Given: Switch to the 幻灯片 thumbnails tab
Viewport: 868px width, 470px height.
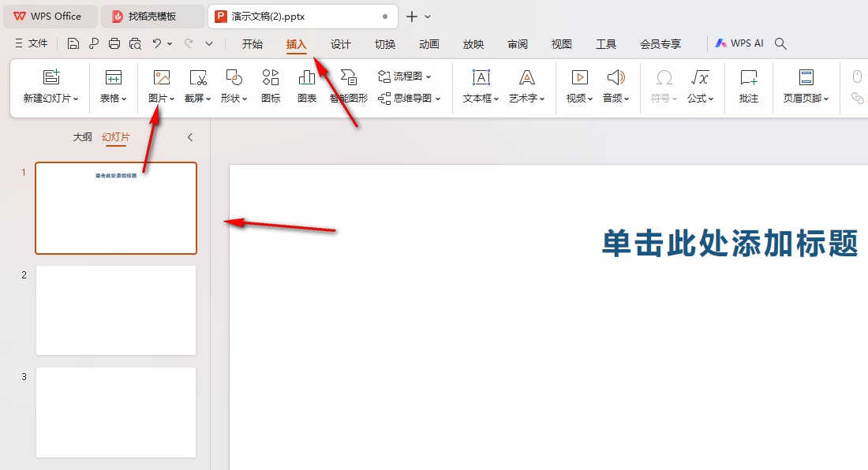Looking at the screenshot, I should [116, 137].
